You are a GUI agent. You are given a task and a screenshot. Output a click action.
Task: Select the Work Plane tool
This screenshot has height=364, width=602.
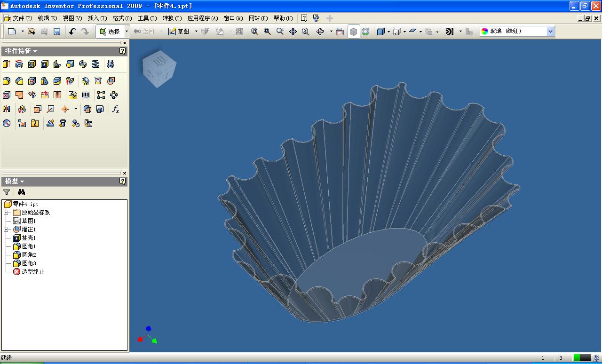click(38, 109)
